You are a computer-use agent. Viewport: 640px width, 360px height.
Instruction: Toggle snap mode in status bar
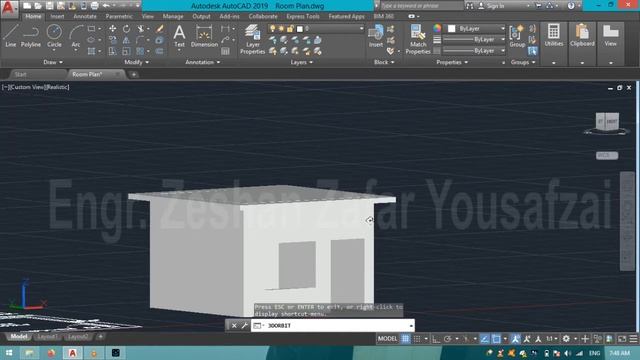(x=417, y=339)
